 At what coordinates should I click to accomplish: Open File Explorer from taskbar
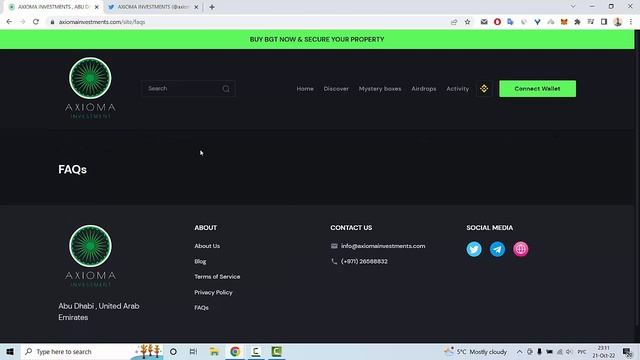[x=214, y=351]
